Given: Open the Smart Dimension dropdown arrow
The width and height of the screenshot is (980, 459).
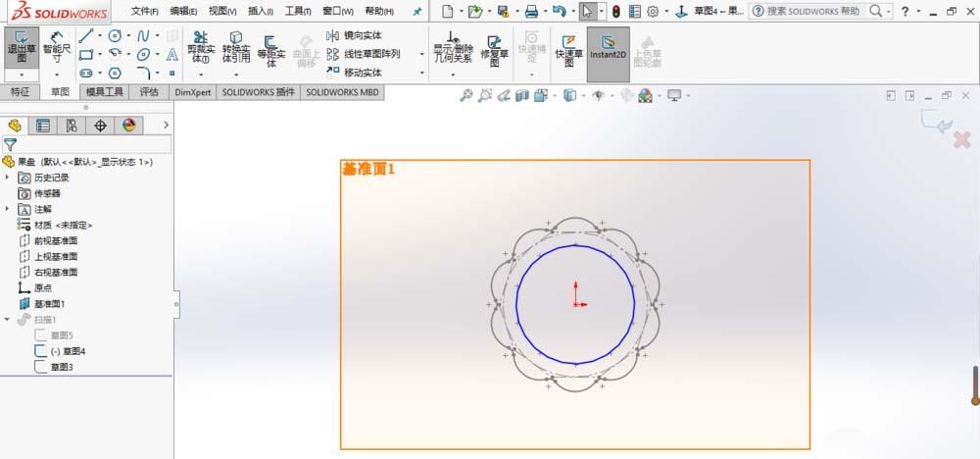Looking at the screenshot, I should [57, 75].
